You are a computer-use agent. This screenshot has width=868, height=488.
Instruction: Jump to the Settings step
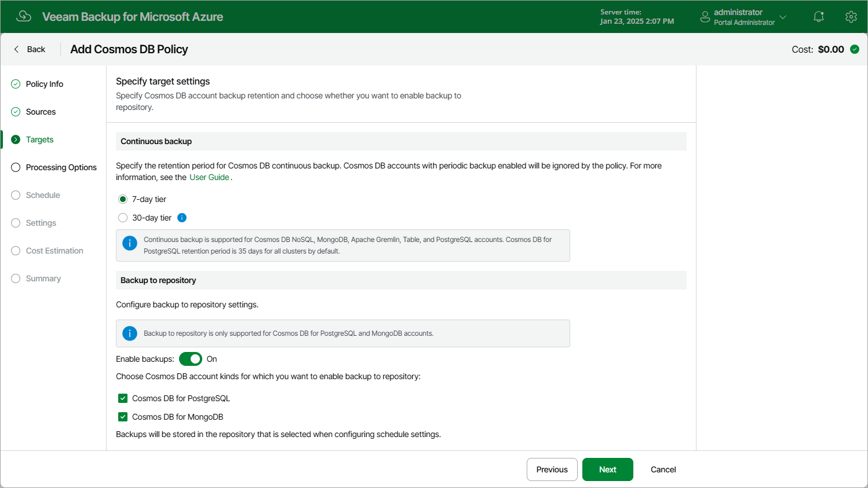(41, 223)
